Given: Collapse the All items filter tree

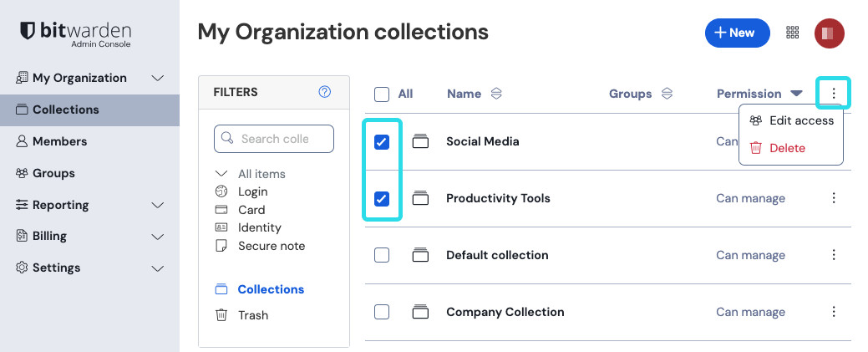Looking at the screenshot, I should (x=221, y=174).
